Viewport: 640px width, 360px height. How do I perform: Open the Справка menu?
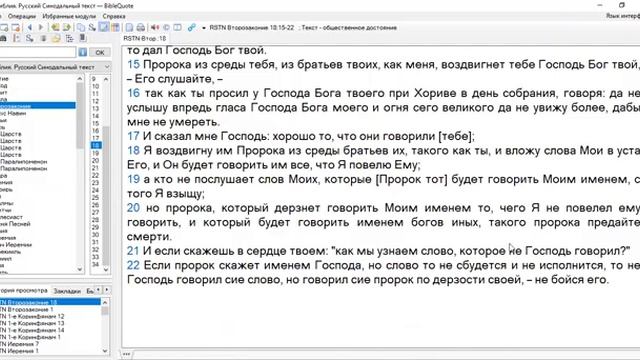[x=113, y=16]
